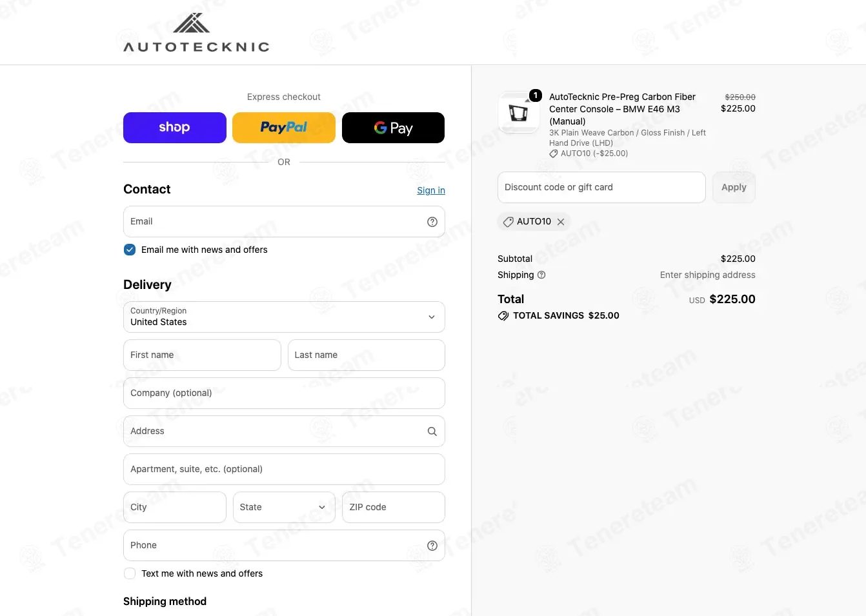
Task: Show the phone help question-mark icon
Action: pyautogui.click(x=432, y=546)
